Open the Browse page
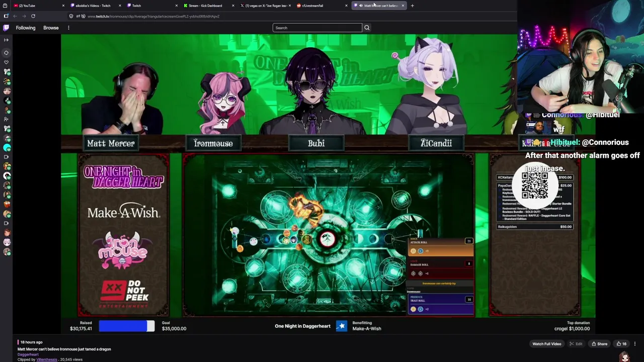Screen dimensions: 644x362 (x=51, y=28)
